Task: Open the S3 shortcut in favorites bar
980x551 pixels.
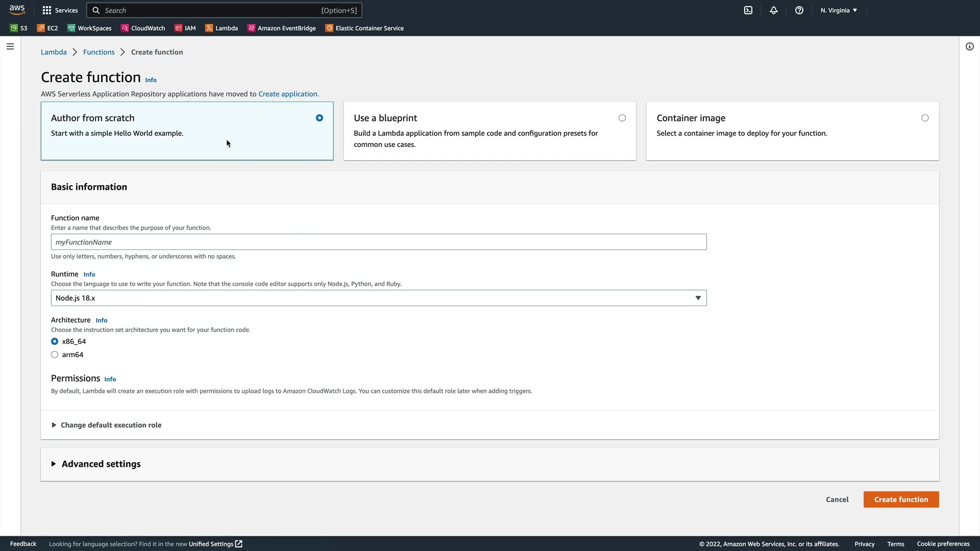Action: click(x=19, y=28)
